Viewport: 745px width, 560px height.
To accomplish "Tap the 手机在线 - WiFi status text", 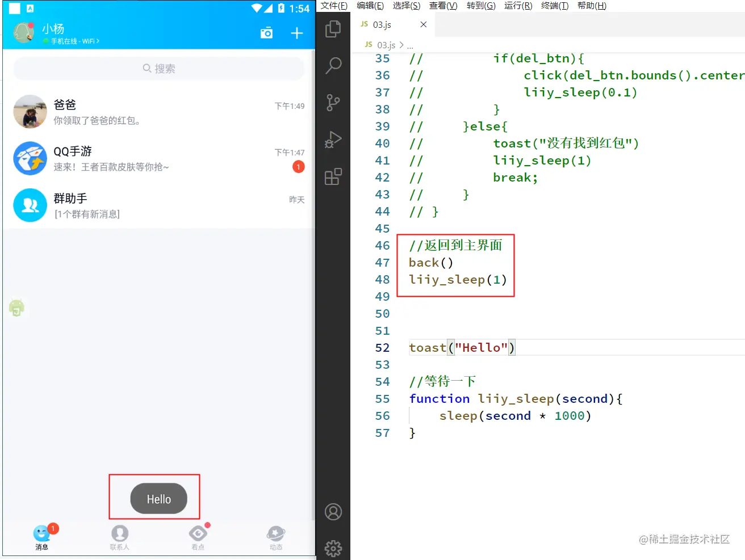I will [75, 41].
